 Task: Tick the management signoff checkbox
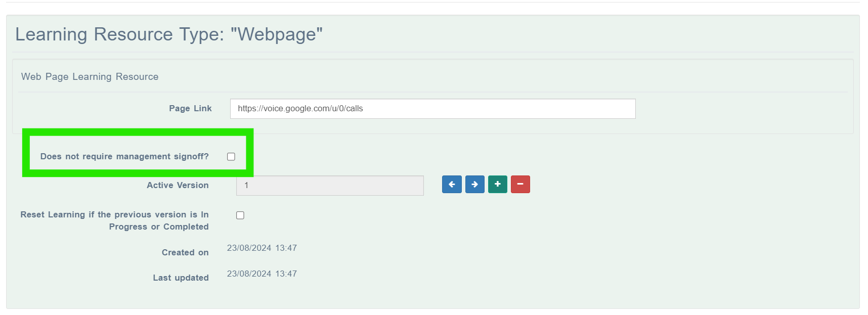[x=231, y=157]
